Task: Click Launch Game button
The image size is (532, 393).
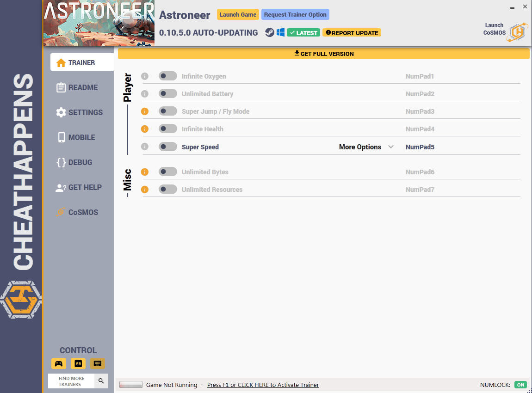Action: [238, 15]
